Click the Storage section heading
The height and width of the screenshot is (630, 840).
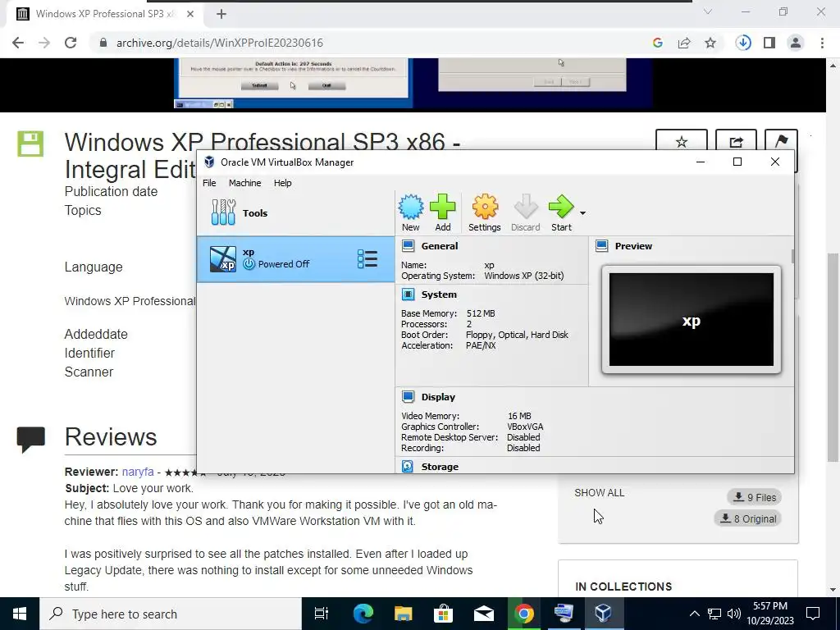pyautogui.click(x=440, y=467)
